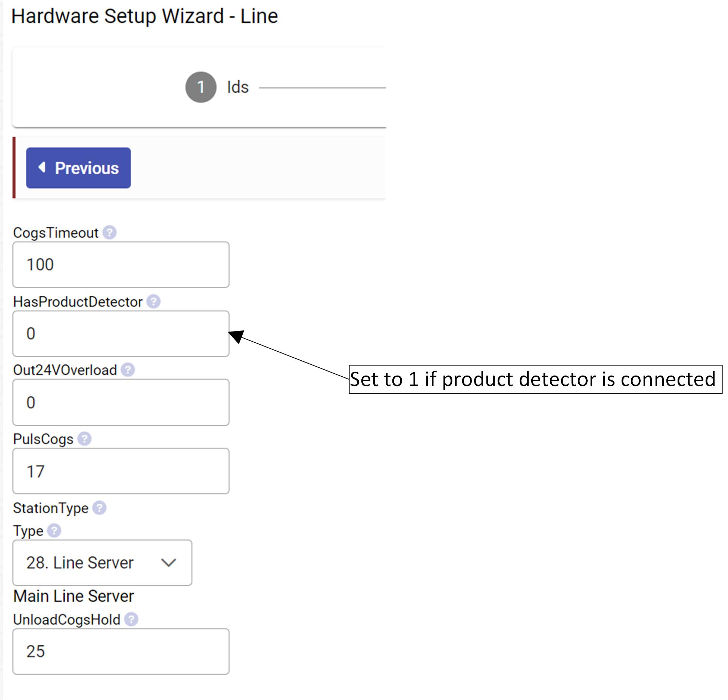This screenshot has height=700, width=728.
Task: Click the UnloadCogsHold help icon
Action: (x=131, y=619)
